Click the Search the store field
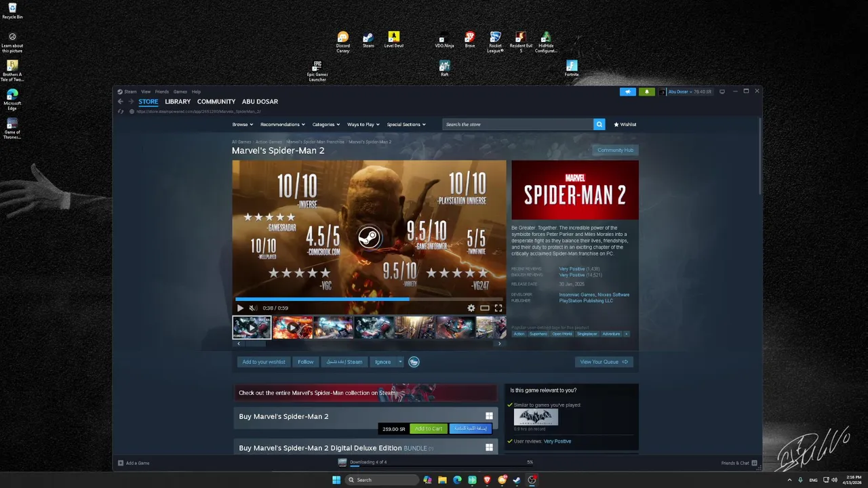 [518, 124]
